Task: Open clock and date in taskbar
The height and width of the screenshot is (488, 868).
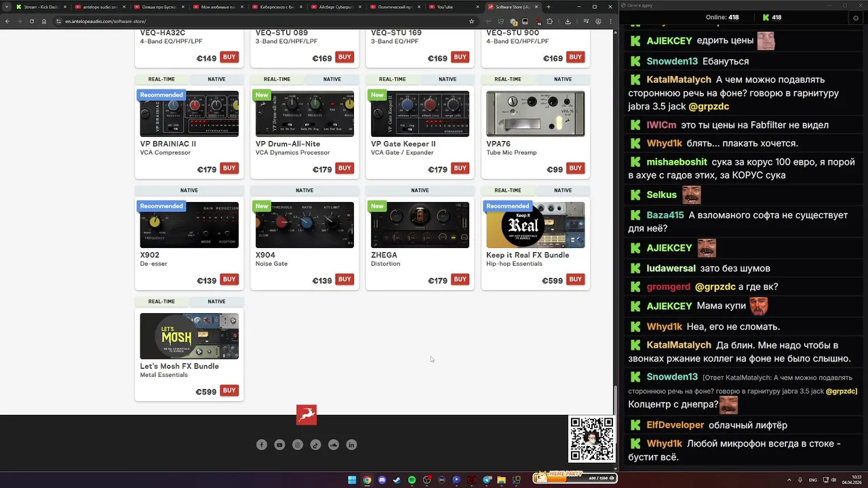Action: pos(852,480)
